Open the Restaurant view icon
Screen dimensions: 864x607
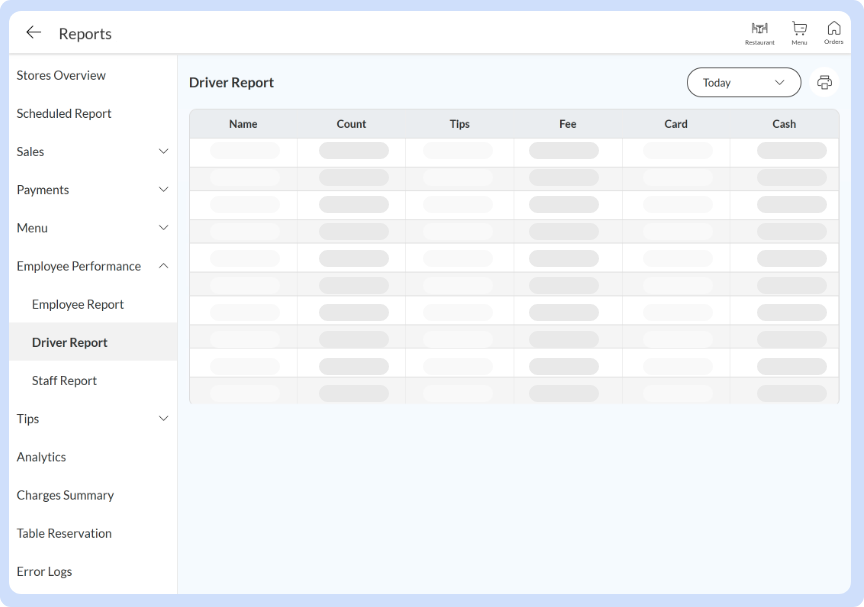759,31
